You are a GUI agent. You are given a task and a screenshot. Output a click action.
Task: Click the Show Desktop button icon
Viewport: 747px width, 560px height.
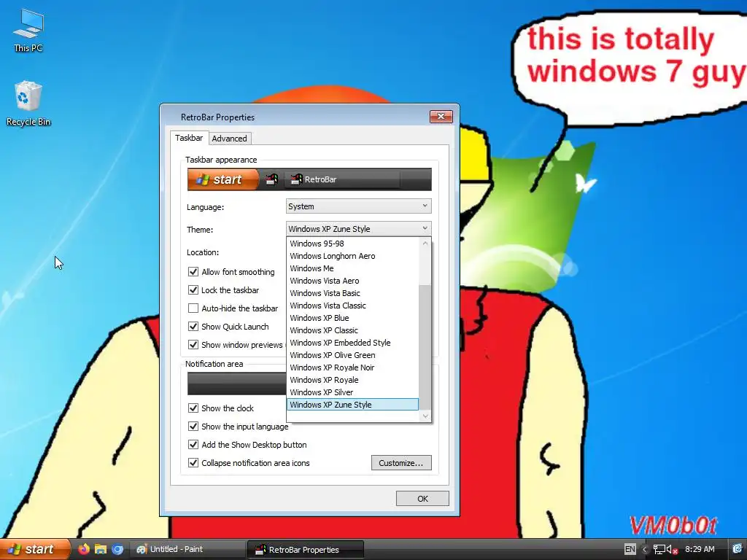pyautogui.click(x=737, y=549)
